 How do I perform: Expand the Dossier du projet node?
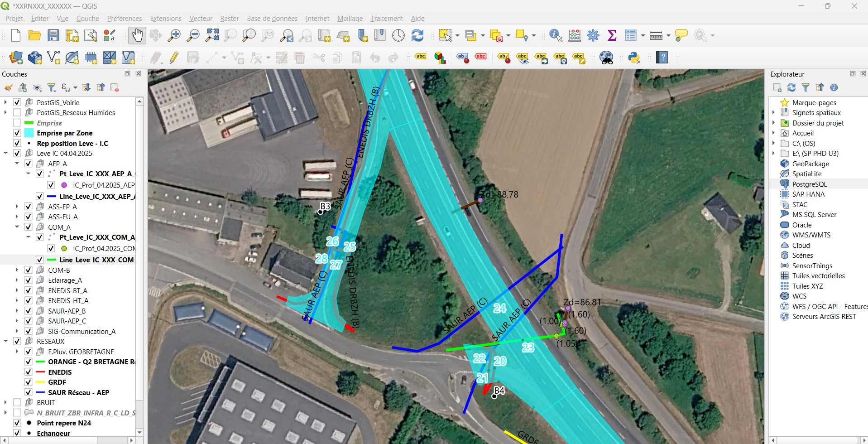(774, 123)
